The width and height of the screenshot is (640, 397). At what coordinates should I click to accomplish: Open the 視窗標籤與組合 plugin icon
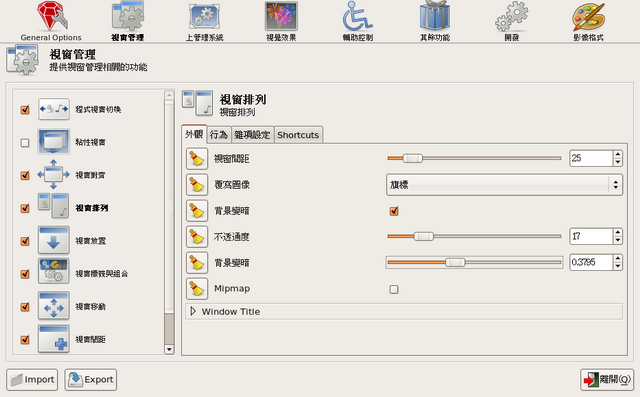pyautogui.click(x=53, y=271)
